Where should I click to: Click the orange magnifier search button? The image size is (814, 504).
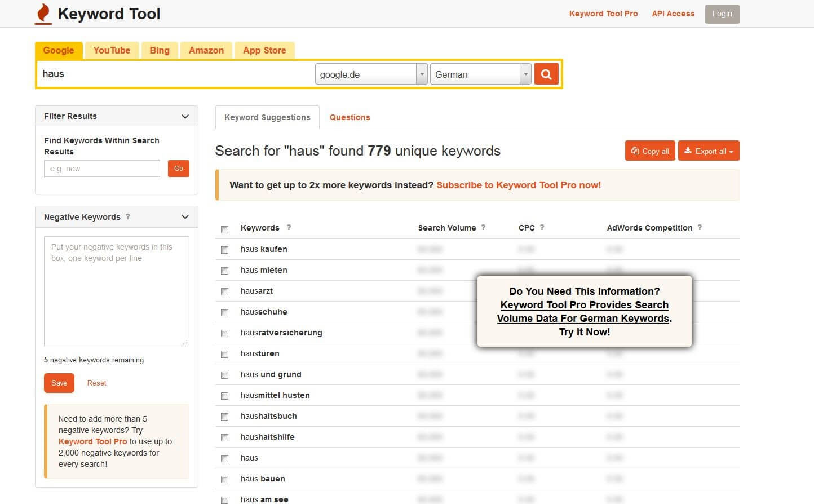(x=546, y=74)
